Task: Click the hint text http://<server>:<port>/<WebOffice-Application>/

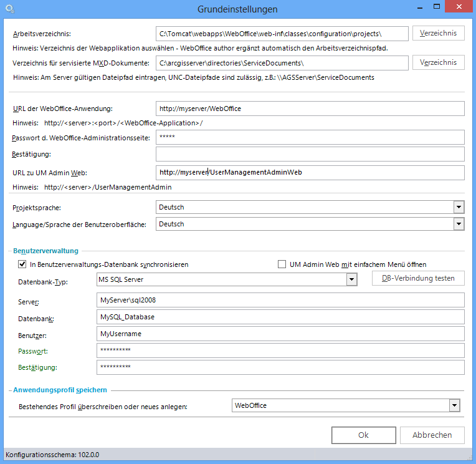Action: [123, 123]
